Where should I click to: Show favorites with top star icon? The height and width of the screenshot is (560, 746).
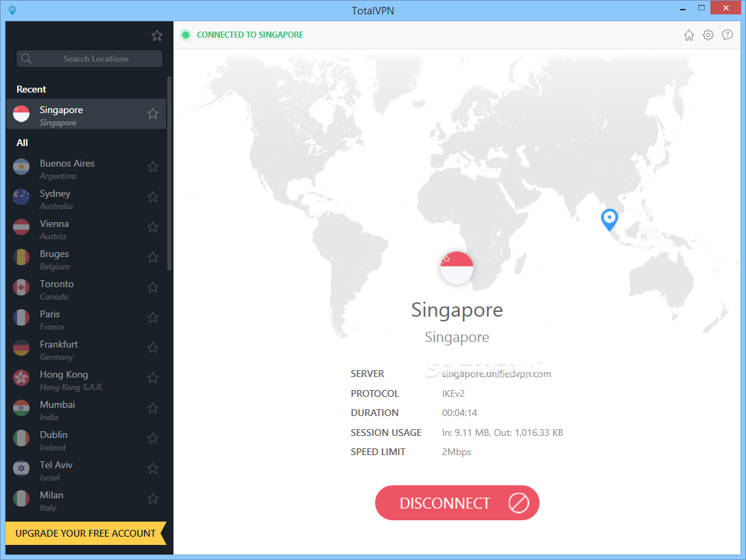coord(157,36)
